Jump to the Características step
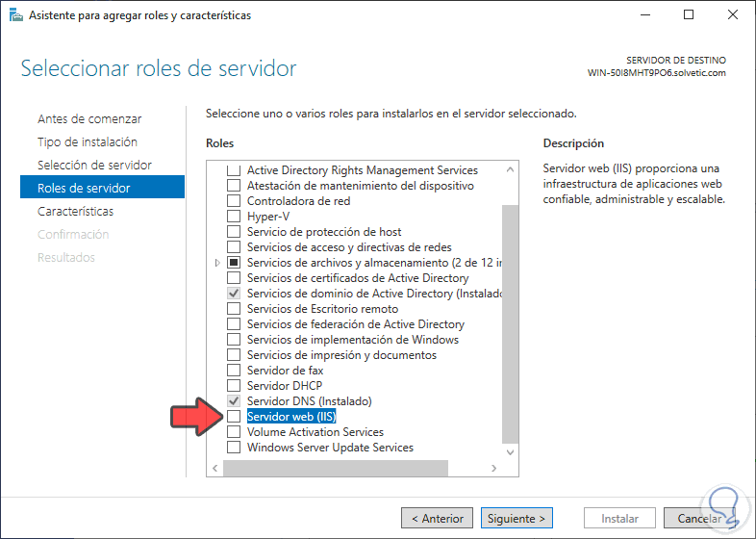This screenshot has height=539, width=756. coord(76,212)
